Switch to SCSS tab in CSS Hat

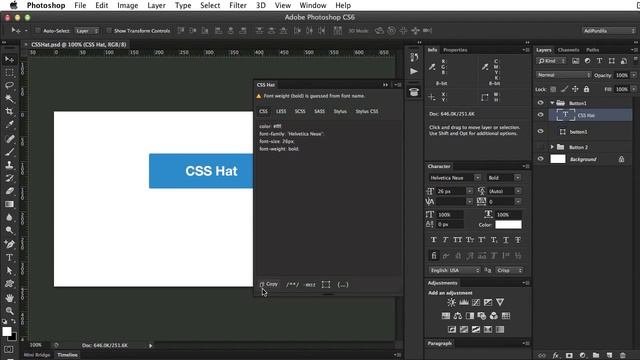[x=300, y=111]
